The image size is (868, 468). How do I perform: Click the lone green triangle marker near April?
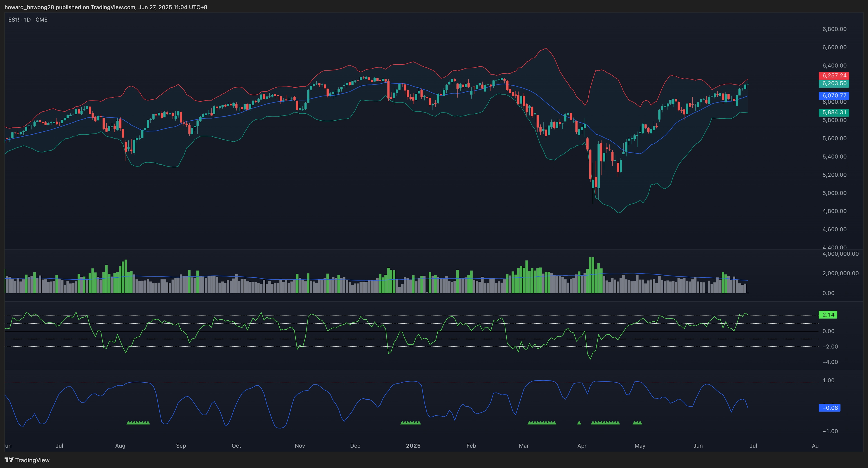coord(579,423)
